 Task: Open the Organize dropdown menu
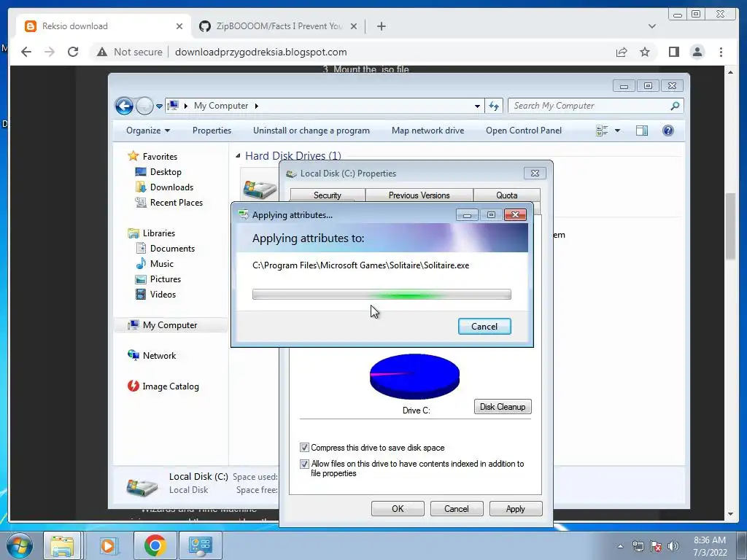point(147,131)
